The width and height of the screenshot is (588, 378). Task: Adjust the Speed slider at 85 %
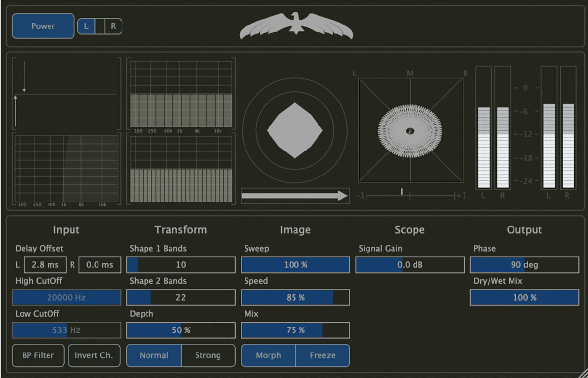pyautogui.click(x=295, y=298)
